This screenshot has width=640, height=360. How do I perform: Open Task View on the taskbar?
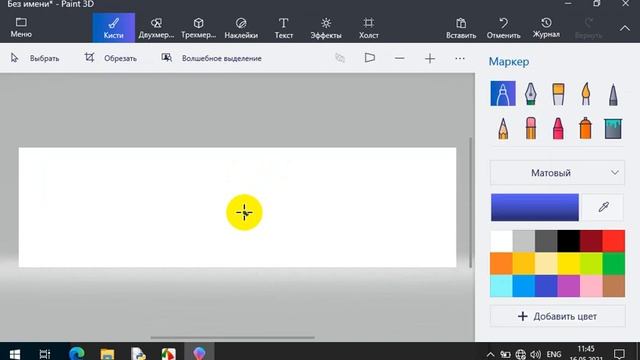pyautogui.click(x=45, y=353)
